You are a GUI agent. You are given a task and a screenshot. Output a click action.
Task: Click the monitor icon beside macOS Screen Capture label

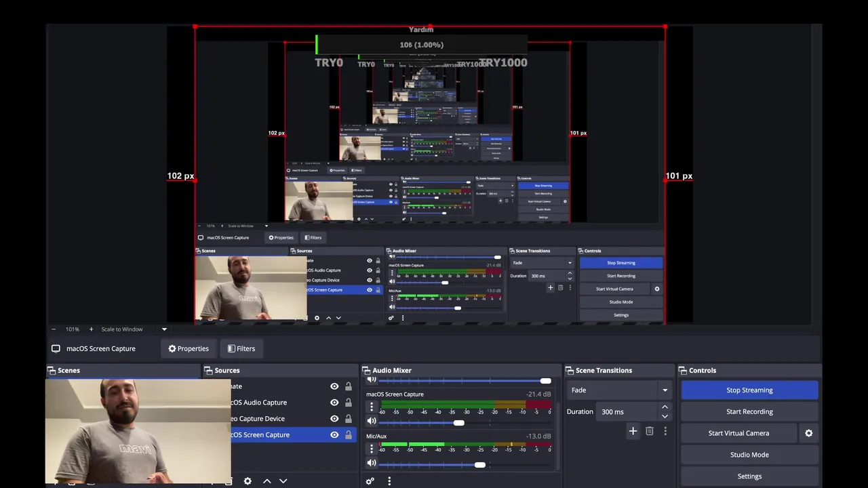(56, 348)
